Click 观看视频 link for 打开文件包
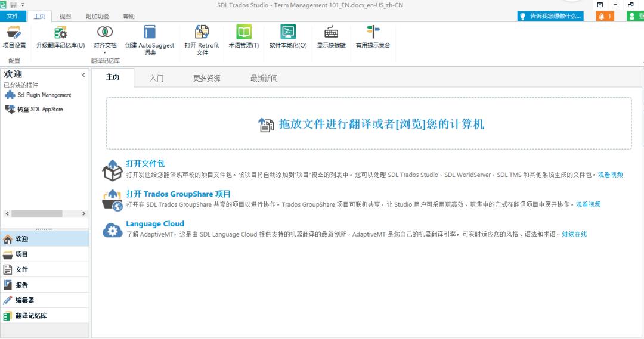 (x=611, y=175)
